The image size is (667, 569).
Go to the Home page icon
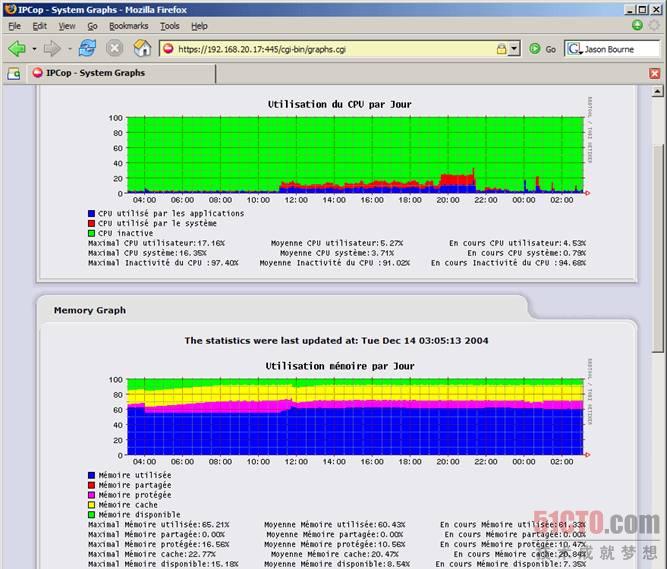(x=143, y=48)
